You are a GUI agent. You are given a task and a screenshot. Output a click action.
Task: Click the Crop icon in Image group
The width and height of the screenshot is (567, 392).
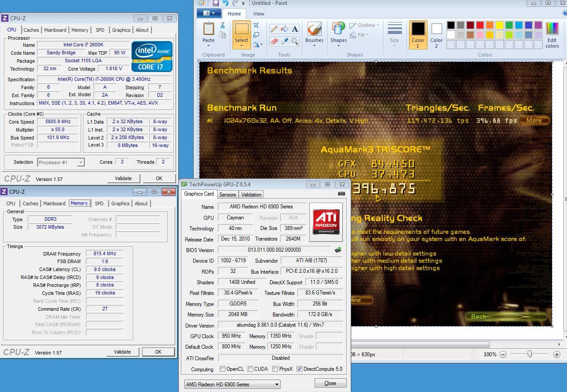(256, 25)
